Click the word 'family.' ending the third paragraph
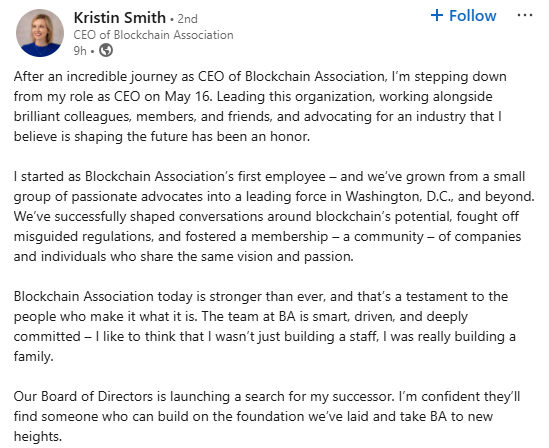Screen dimensions: 549x448 [x=33, y=357]
